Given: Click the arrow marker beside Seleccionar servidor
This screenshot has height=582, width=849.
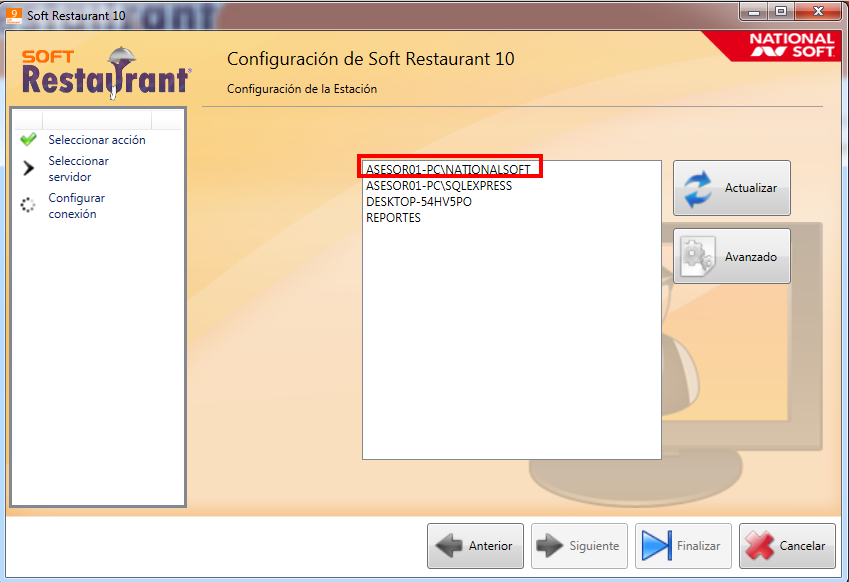Looking at the screenshot, I should 29,168.
